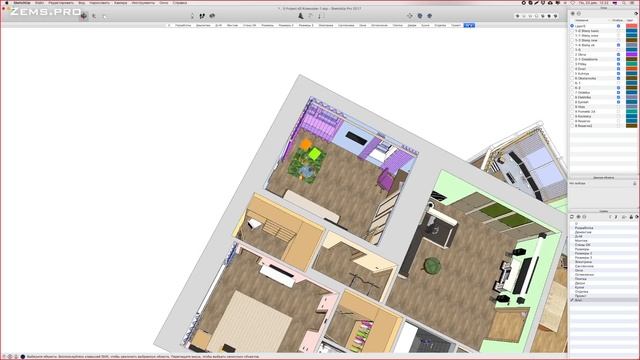Select the 6 Obstanovka layer row name
The image size is (640, 360).
pos(586,78)
